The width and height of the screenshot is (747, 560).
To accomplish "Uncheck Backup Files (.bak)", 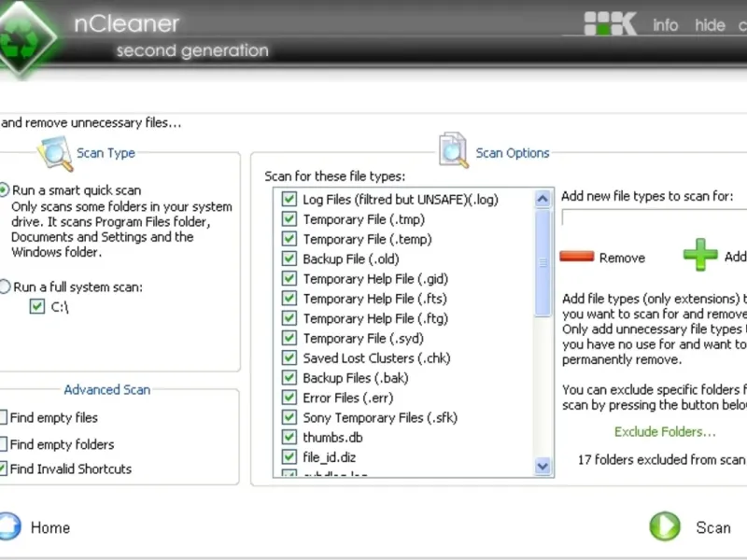I will pos(289,378).
